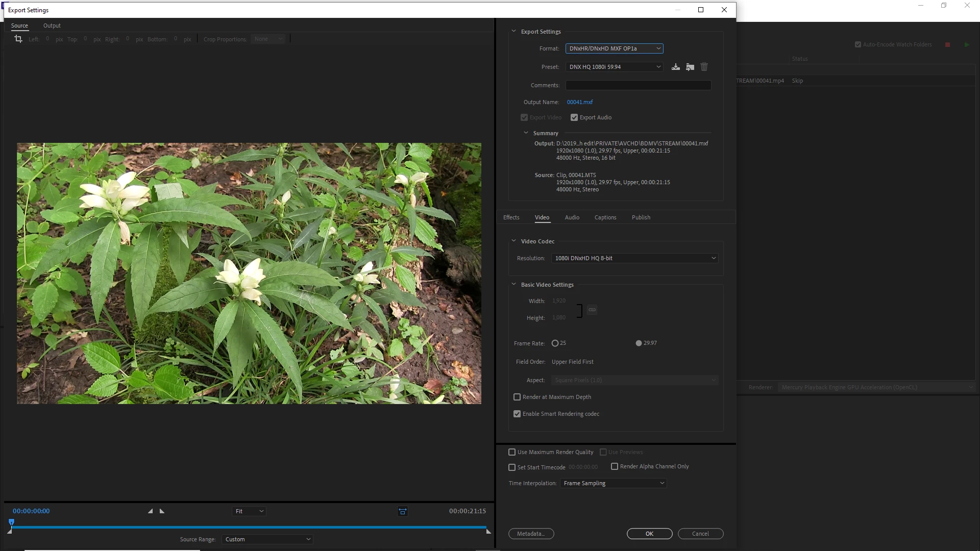Enable Use Maximum Render Quality
The height and width of the screenshot is (551, 980).
pyautogui.click(x=512, y=452)
